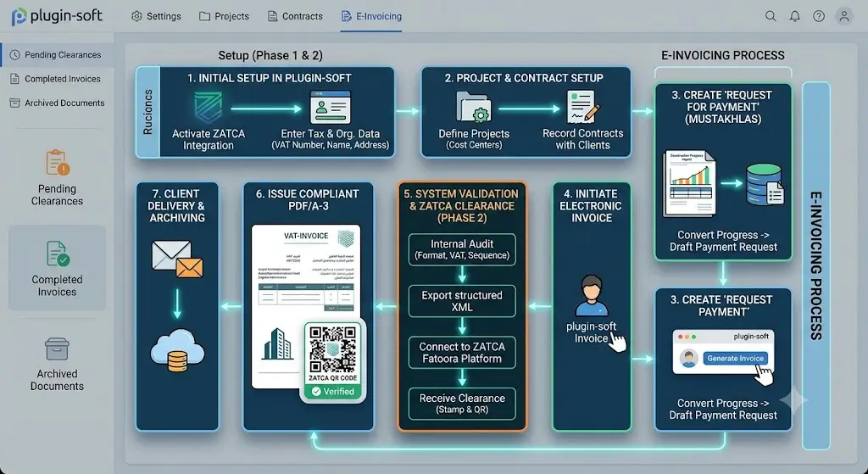Select Completed Invoices in the sidebar list
The image size is (868, 474).
click(x=57, y=79)
